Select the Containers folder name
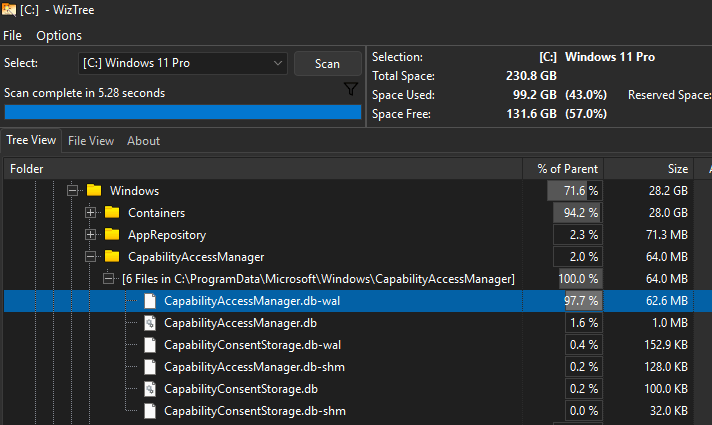 click(157, 212)
